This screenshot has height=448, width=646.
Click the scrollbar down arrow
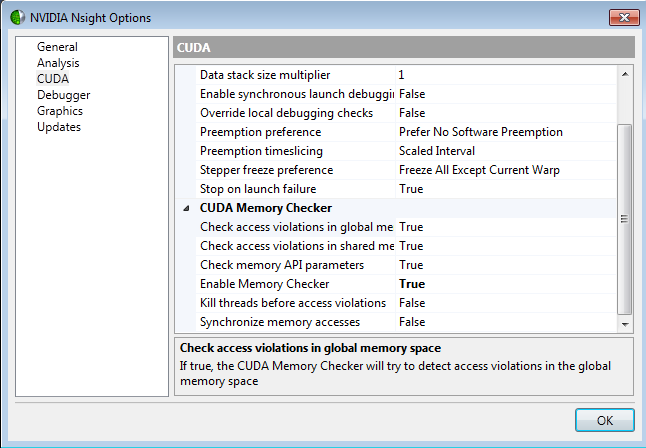(x=626, y=324)
